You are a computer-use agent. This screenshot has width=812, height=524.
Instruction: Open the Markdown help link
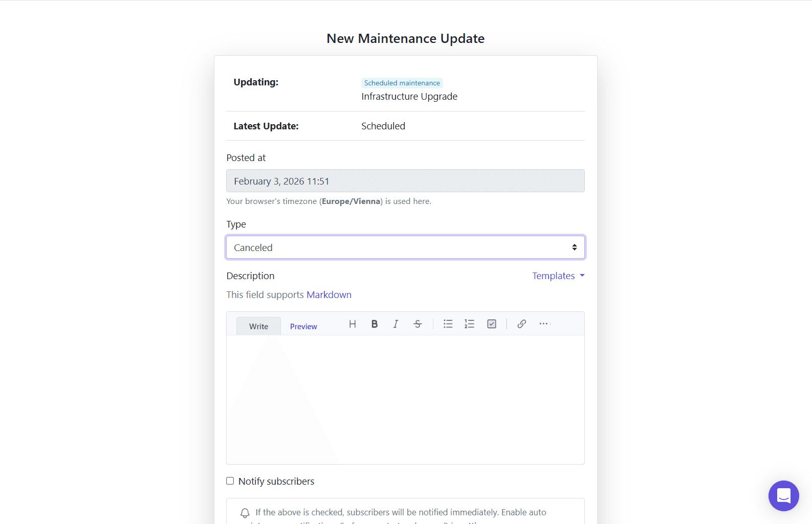tap(328, 295)
